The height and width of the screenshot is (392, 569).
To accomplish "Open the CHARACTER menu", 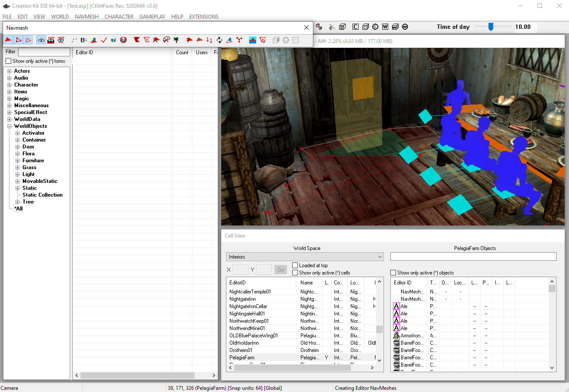I will 119,17.
